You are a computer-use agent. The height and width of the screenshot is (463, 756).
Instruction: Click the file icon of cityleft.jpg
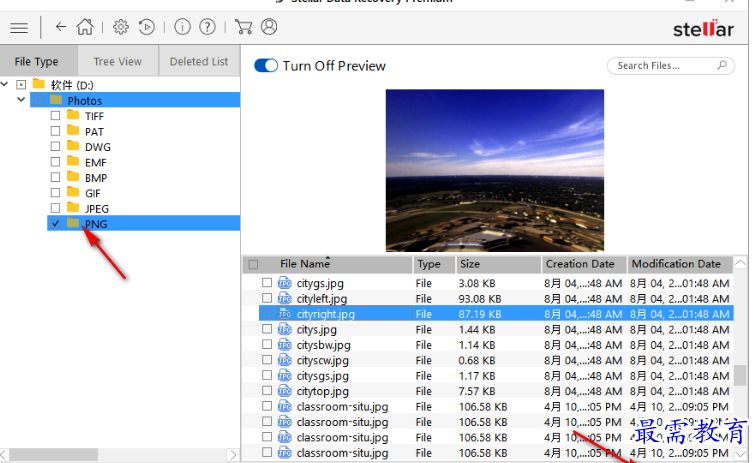[x=285, y=299]
